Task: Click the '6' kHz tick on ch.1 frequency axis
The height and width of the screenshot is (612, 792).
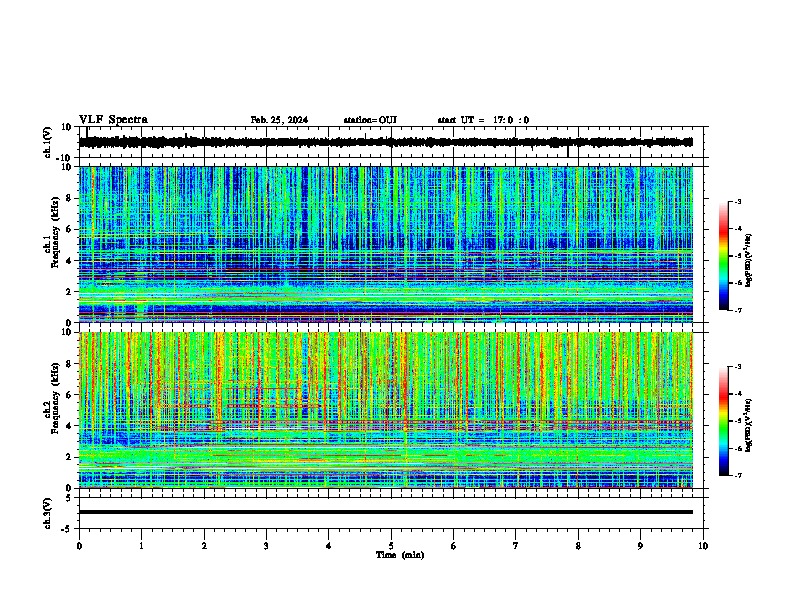Action: (70, 229)
